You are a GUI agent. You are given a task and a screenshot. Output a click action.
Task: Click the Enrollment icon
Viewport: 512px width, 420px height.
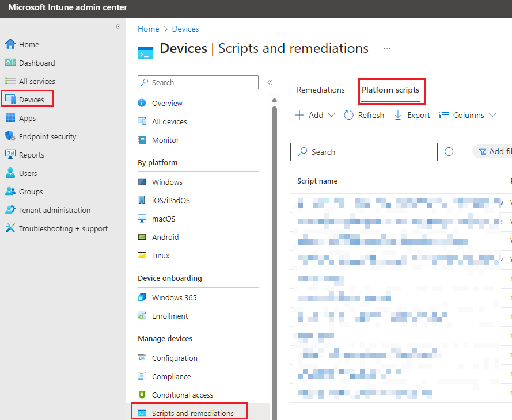pos(142,316)
